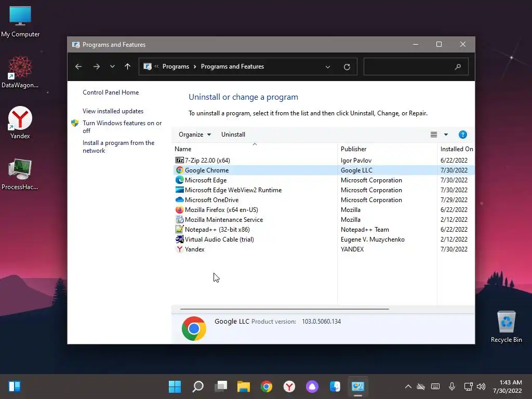Click the Notepad++ Team publisher cell
Viewport: 532px width, 399px height.
pos(365,229)
